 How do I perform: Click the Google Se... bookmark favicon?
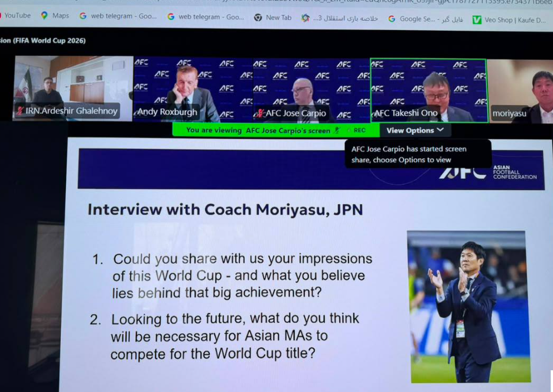coord(392,19)
